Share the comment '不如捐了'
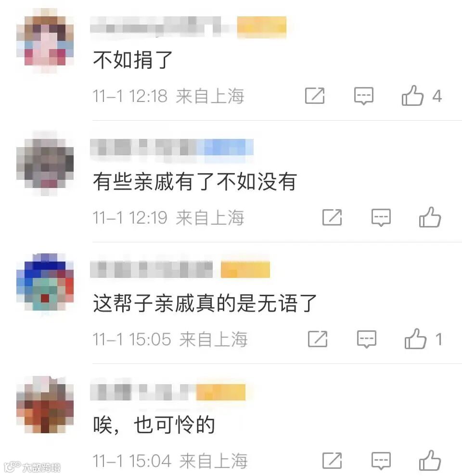The height and width of the screenshot is (476, 462). [x=315, y=96]
